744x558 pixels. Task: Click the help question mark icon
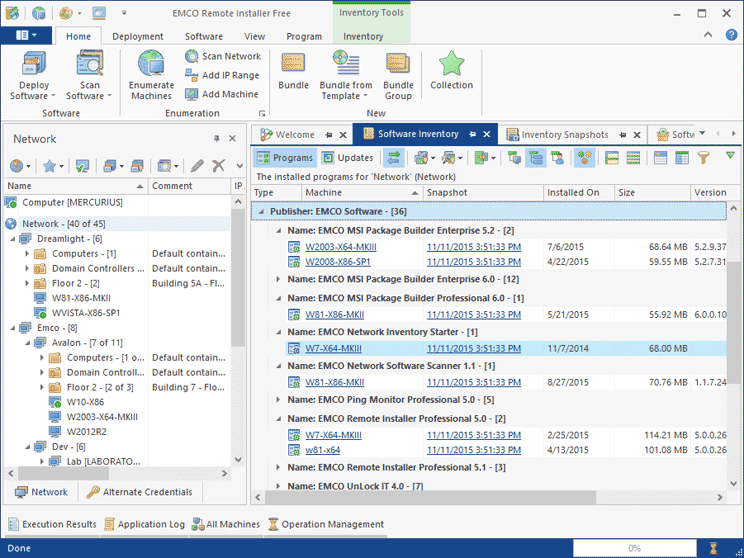point(731,35)
